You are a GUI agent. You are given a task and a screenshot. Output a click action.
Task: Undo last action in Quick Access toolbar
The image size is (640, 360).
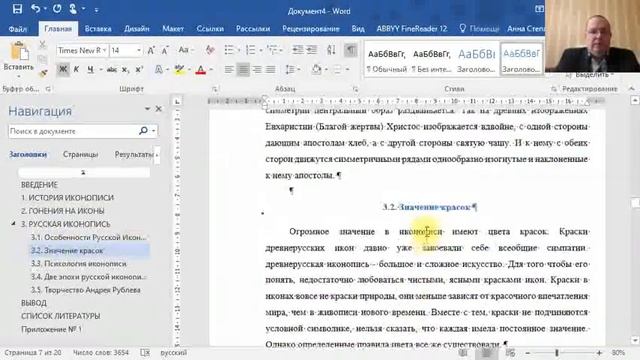(36, 9)
